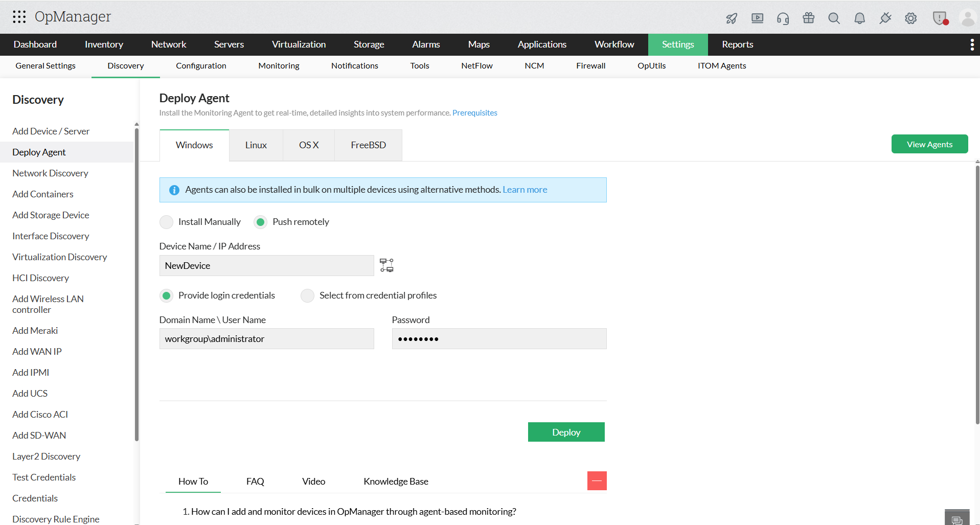980x525 pixels.
Task: Open Interface Discovery in sidebar
Action: [x=51, y=236]
